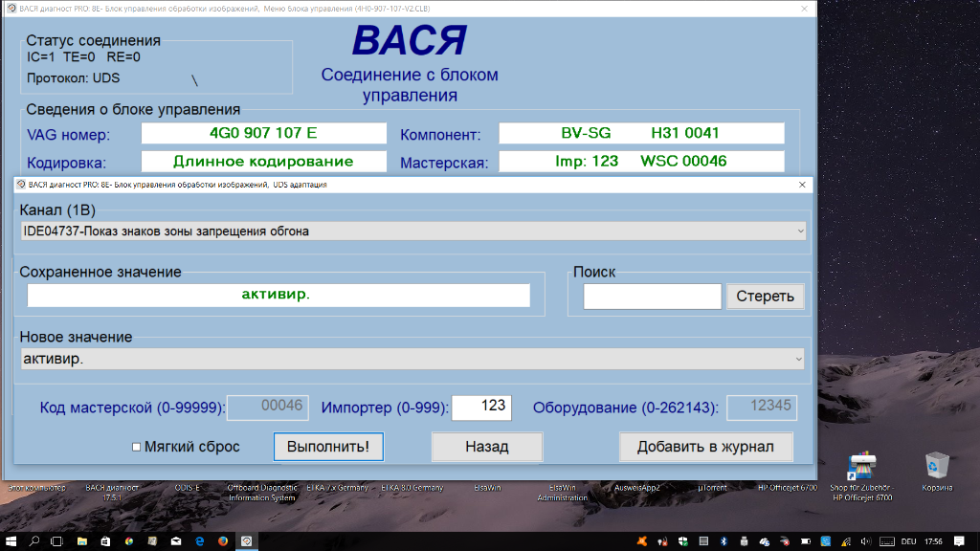980x551 pixels.
Task: Click the Bluetooth icon in system tray
Action: point(723,540)
